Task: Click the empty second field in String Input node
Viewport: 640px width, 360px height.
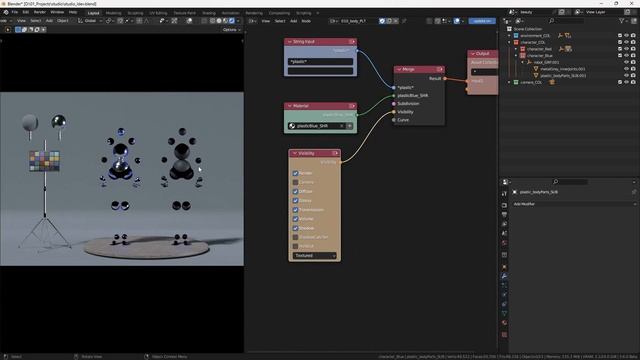Action: pos(320,71)
